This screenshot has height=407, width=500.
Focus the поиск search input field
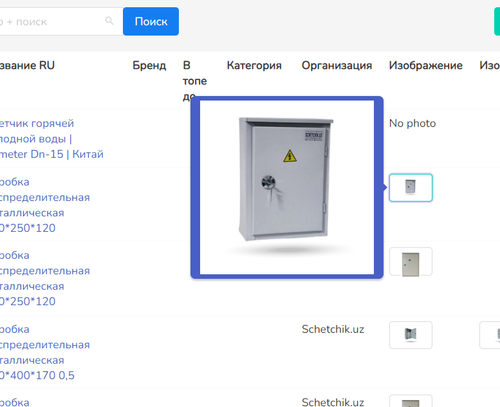[60, 22]
